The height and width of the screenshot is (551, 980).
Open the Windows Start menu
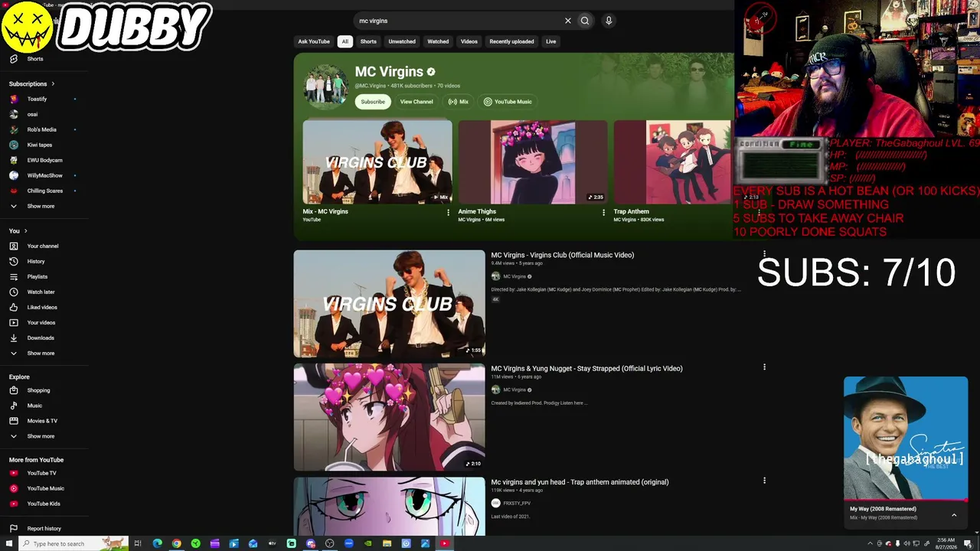9,543
